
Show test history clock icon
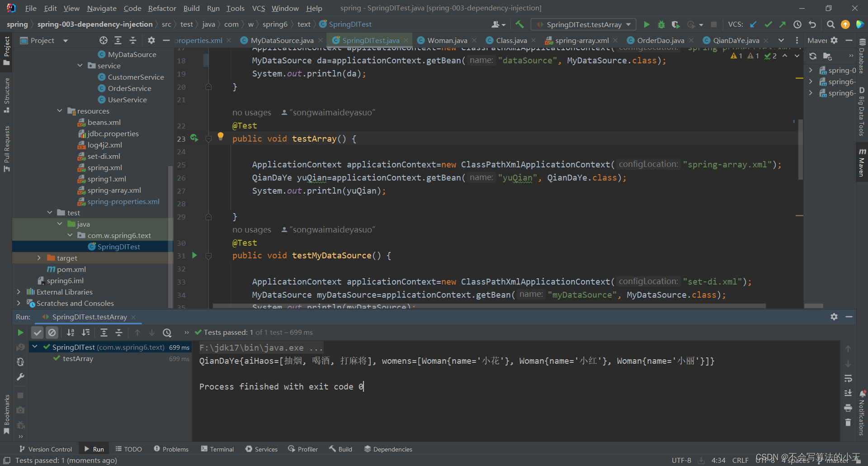(x=167, y=333)
